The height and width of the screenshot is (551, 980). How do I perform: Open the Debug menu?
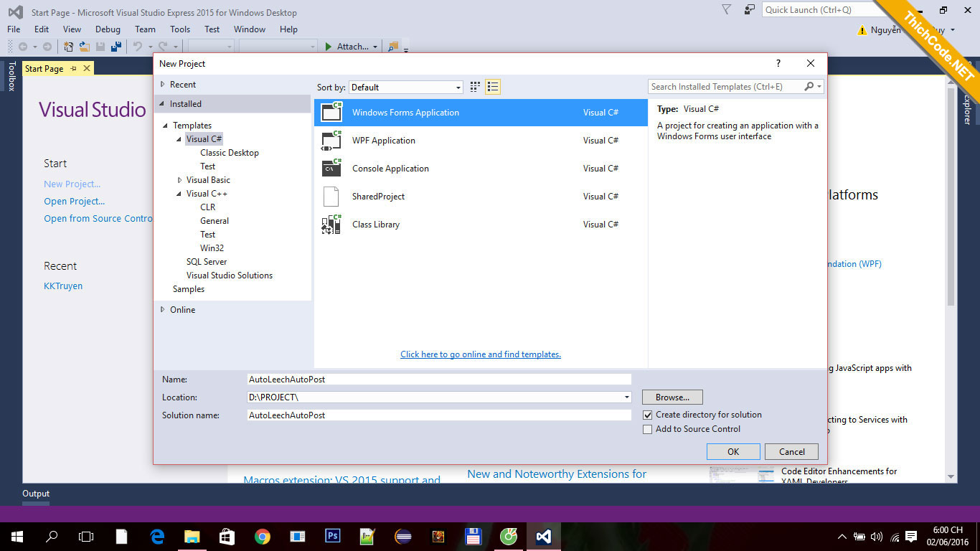coord(108,29)
